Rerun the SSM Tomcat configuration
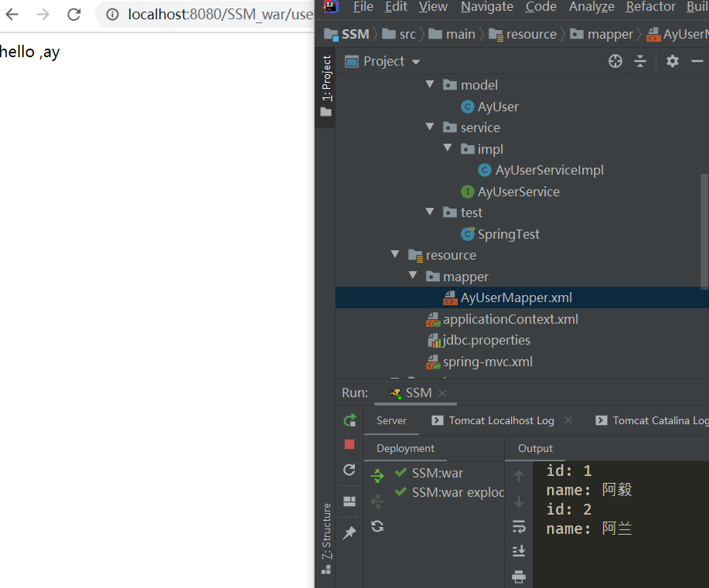The width and height of the screenshot is (709, 588). (x=349, y=420)
